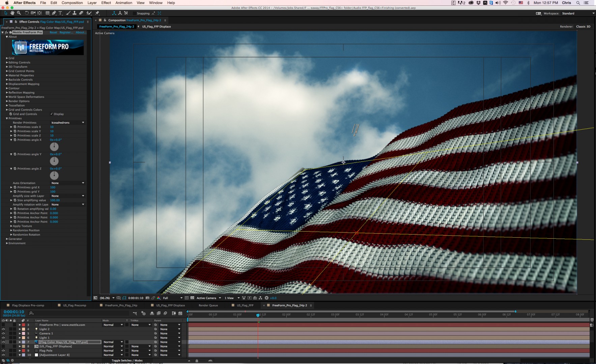Select the Hand tool in the toolbar
Image resolution: width=596 pixels, height=364 pixels.
point(12,13)
